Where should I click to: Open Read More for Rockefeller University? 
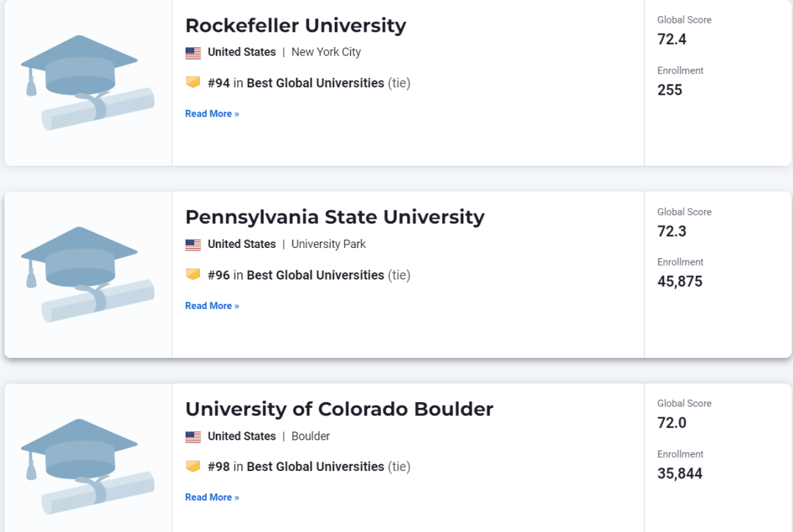(212, 114)
